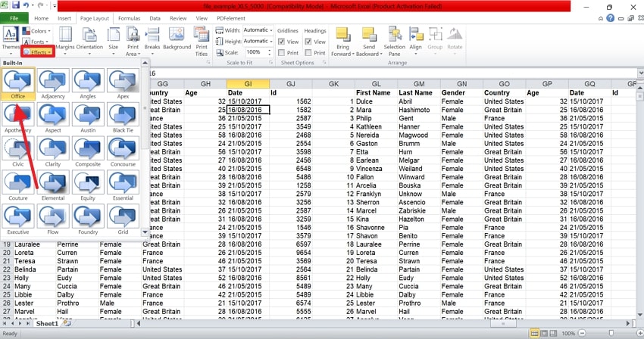The height and width of the screenshot is (339, 644).
Task: Select the Executive effects theme
Action: (18, 220)
